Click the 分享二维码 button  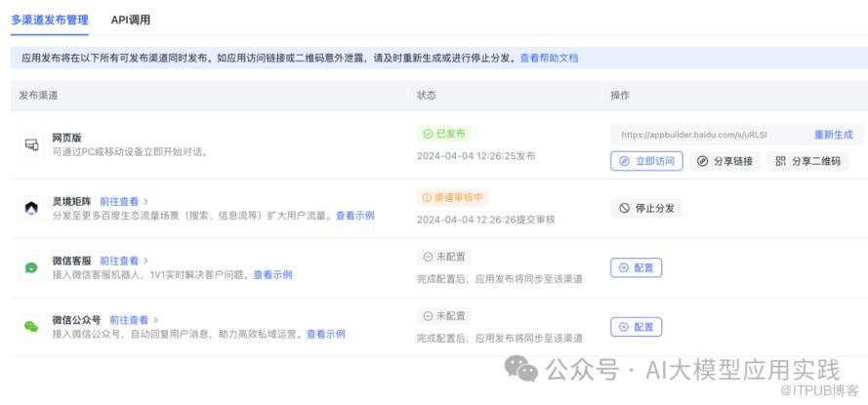pyautogui.click(x=806, y=161)
